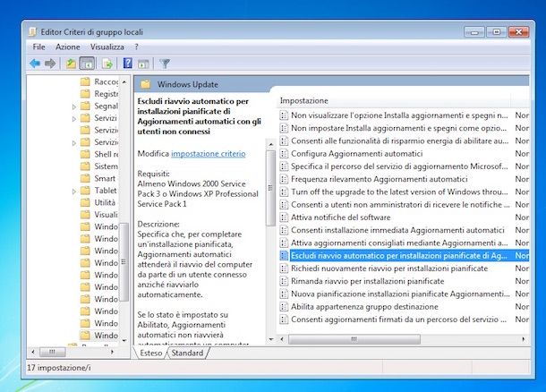This screenshot has width=546, height=392.
Task: Click the description pane scroll-up arrow
Action: click(x=270, y=144)
